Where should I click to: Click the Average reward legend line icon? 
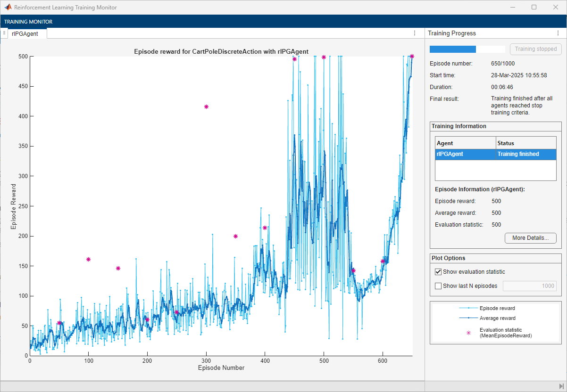(468, 318)
